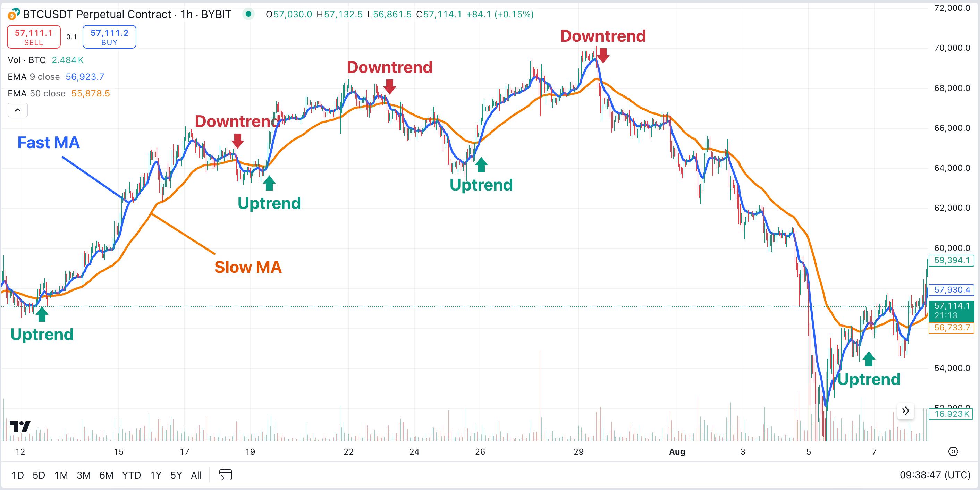Screen dimensions: 980x490
Task: Select the 1D range tab
Action: click(x=18, y=474)
